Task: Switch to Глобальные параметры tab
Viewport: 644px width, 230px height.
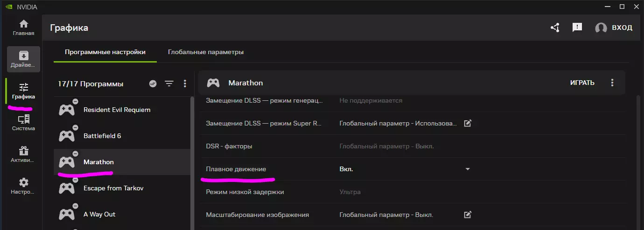Action: pyautogui.click(x=206, y=52)
